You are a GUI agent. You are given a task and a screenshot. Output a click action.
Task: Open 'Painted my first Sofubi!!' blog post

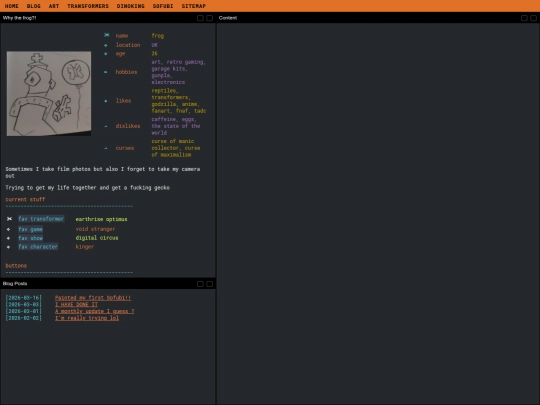(x=93, y=298)
